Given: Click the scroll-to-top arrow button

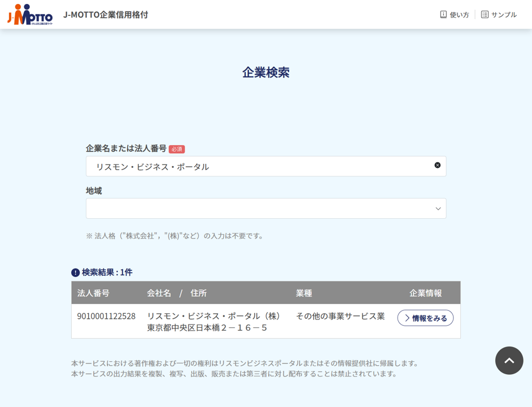Looking at the screenshot, I should tap(509, 361).
